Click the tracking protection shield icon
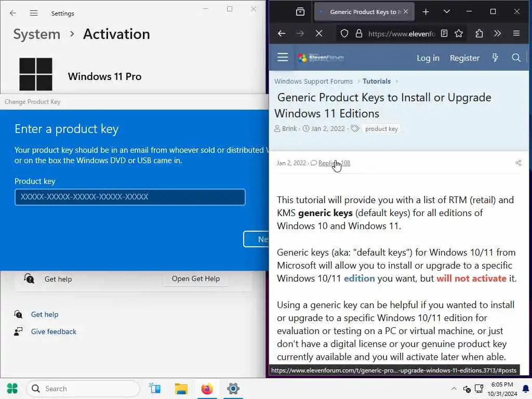The image size is (532, 399). tap(344, 33)
